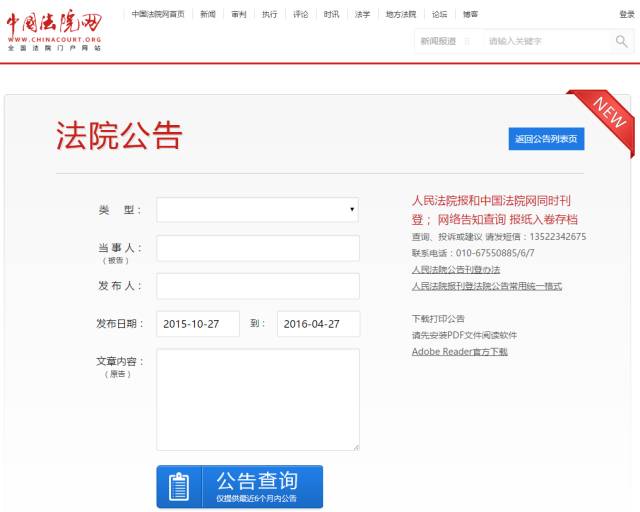This screenshot has width=640, height=512.
Task: Go to the 博客 navigation item
Action: pyautogui.click(x=470, y=14)
